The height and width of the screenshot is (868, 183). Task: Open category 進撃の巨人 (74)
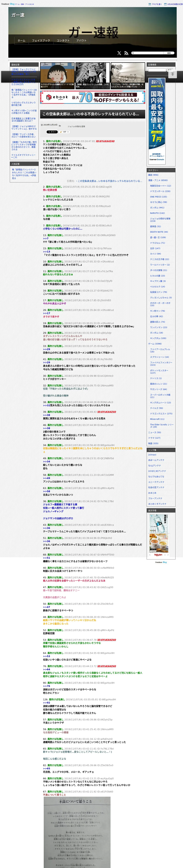pyautogui.click(x=157, y=322)
